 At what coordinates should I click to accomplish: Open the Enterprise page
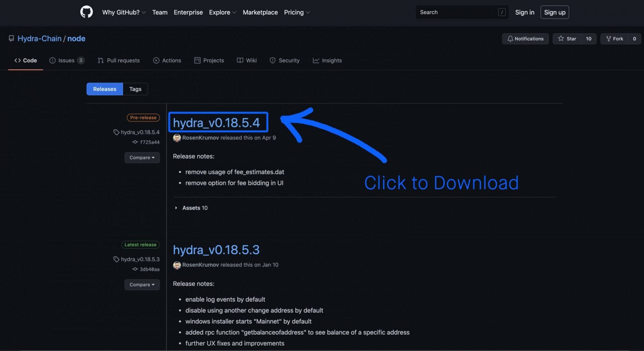coord(188,12)
